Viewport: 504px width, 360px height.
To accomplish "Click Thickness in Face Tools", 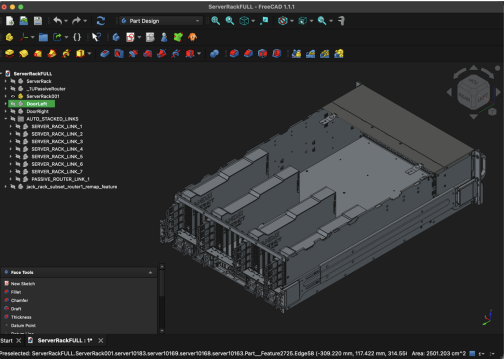I will coord(21,317).
